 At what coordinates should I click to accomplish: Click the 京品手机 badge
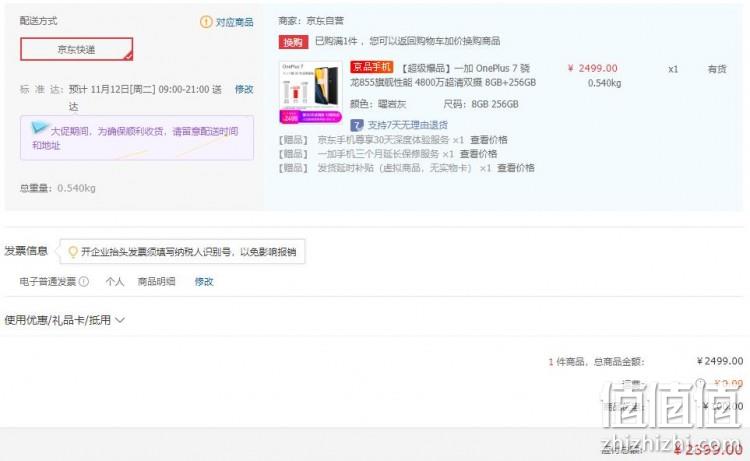click(372, 67)
